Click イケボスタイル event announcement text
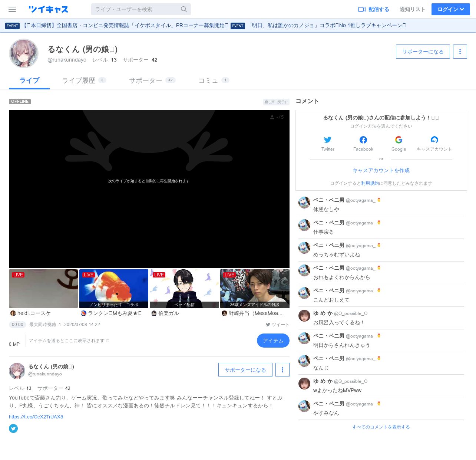The height and width of the screenshot is (460, 476). point(125,26)
